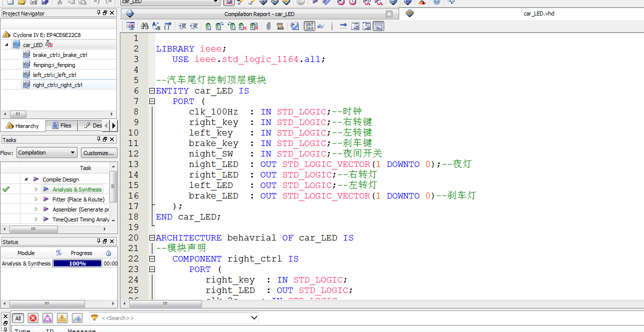Image resolution: width=644 pixels, height=332 pixels.
Task: Expand the Fitter (Place & Route) task
Action: [x=36, y=199]
